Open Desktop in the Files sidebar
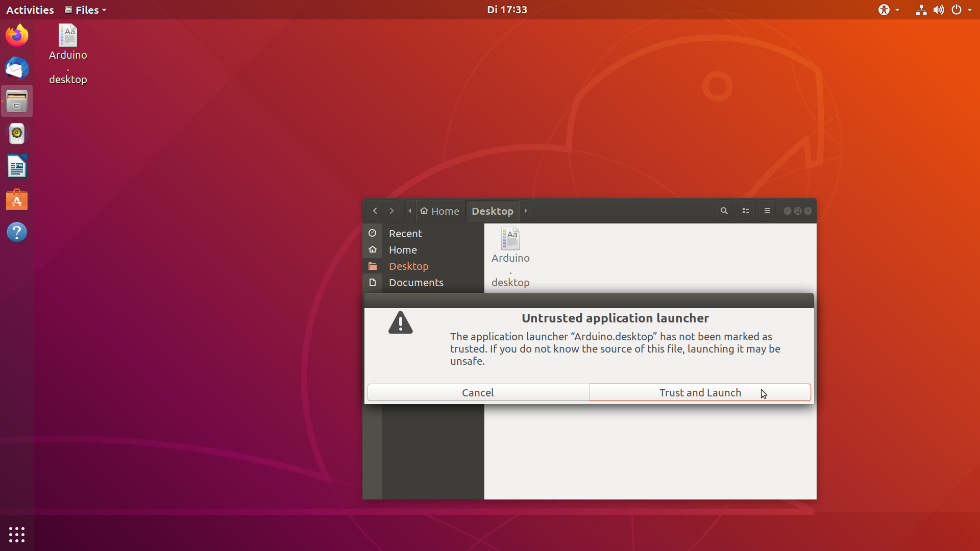This screenshot has height=551, width=980. tap(423, 266)
